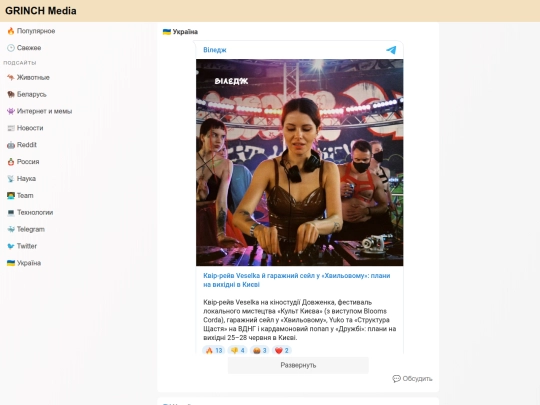Screen dimensions: 540x405
Task: Click the alien icon beside Интернет и мемы
Action: coord(11,111)
